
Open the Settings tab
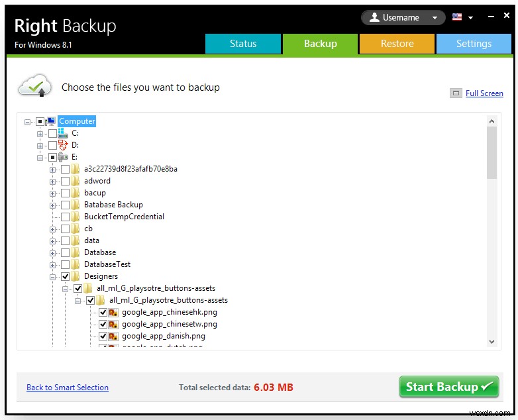pyautogui.click(x=474, y=44)
